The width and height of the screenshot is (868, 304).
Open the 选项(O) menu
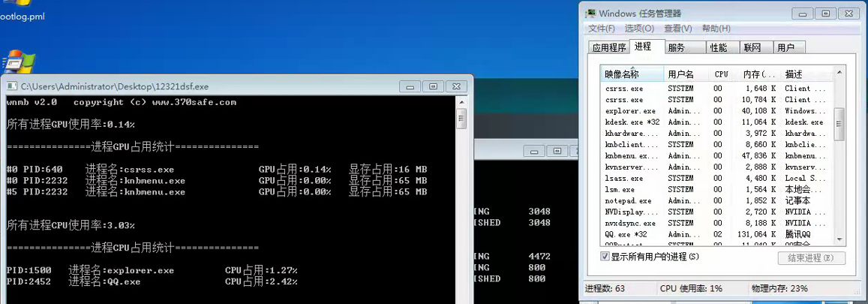[x=639, y=29]
